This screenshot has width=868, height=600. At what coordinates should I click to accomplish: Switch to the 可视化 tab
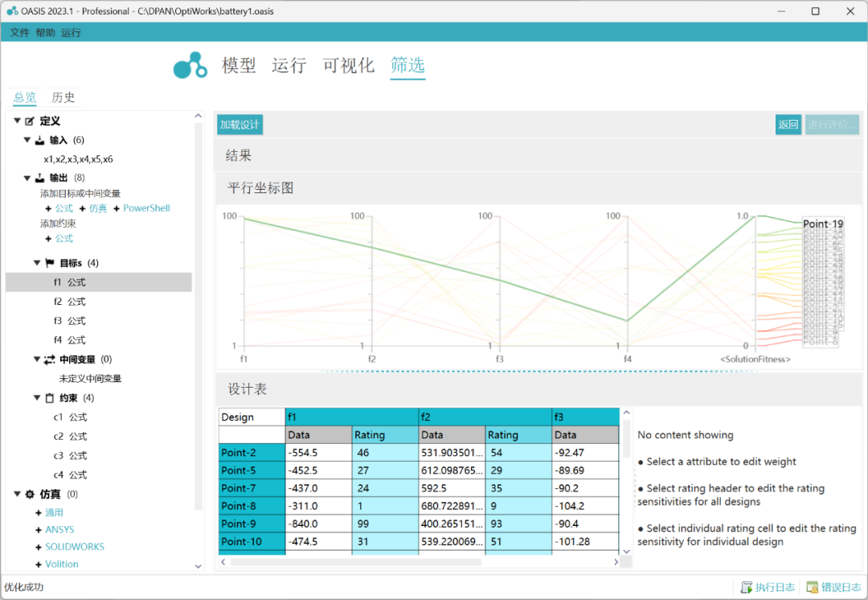tap(349, 65)
